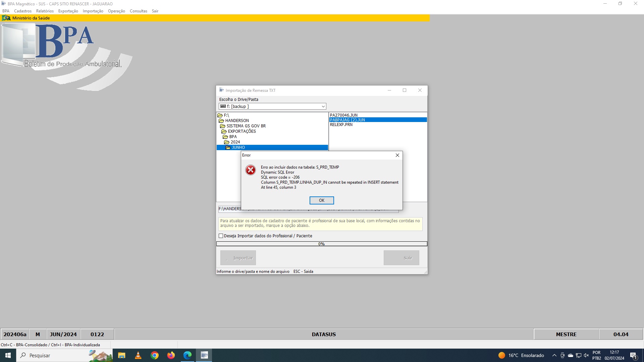Open VLC media player from taskbar

tap(138, 355)
